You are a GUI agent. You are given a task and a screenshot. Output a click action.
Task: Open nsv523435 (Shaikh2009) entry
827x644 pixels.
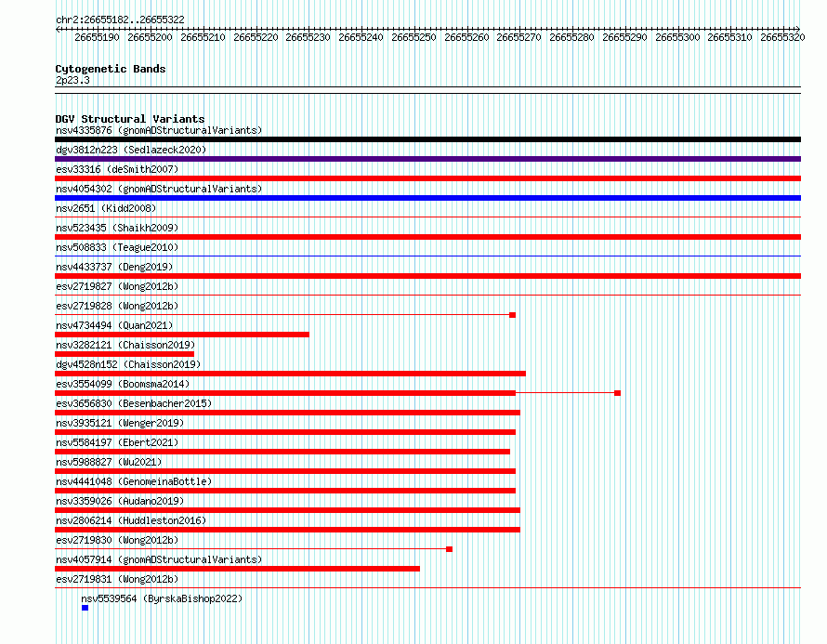point(117,228)
